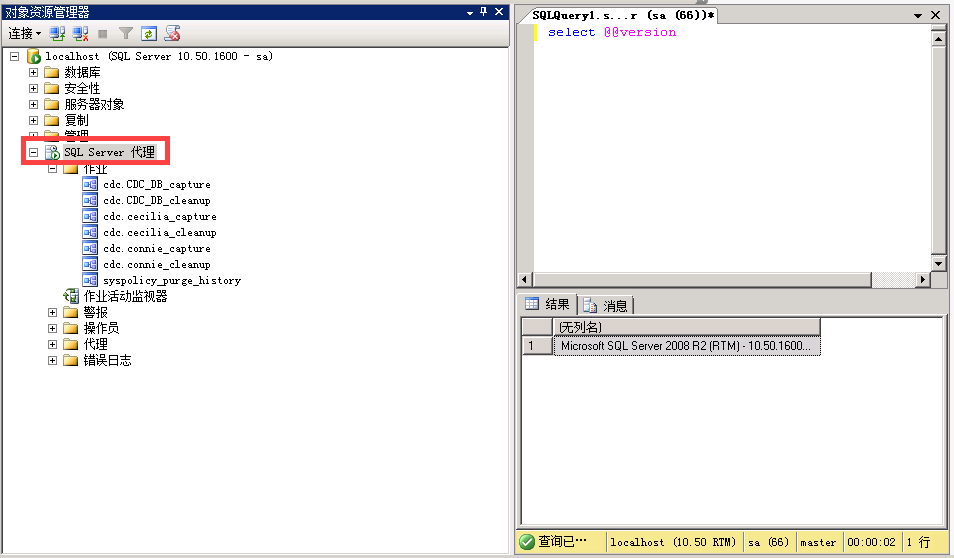Open active documents list dropdown arrow
954x558 pixels.
917,16
